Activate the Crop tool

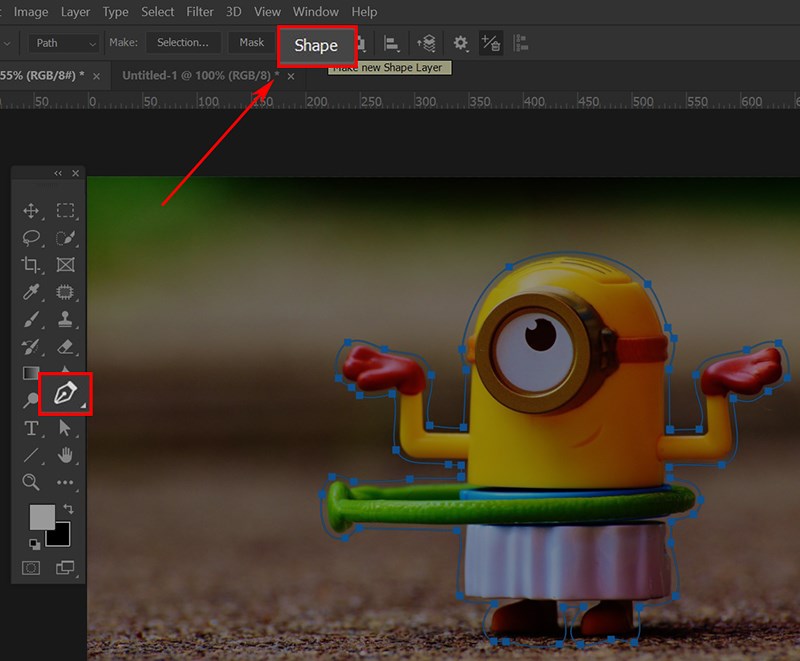(x=31, y=265)
